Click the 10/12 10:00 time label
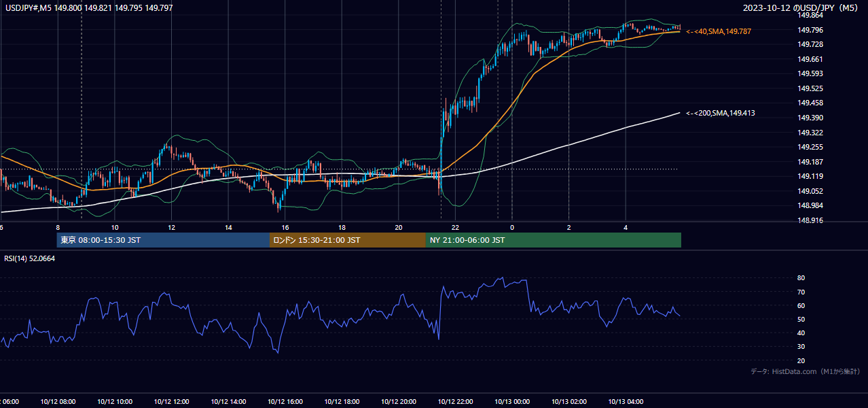This screenshot has height=408, width=868. (x=115, y=402)
